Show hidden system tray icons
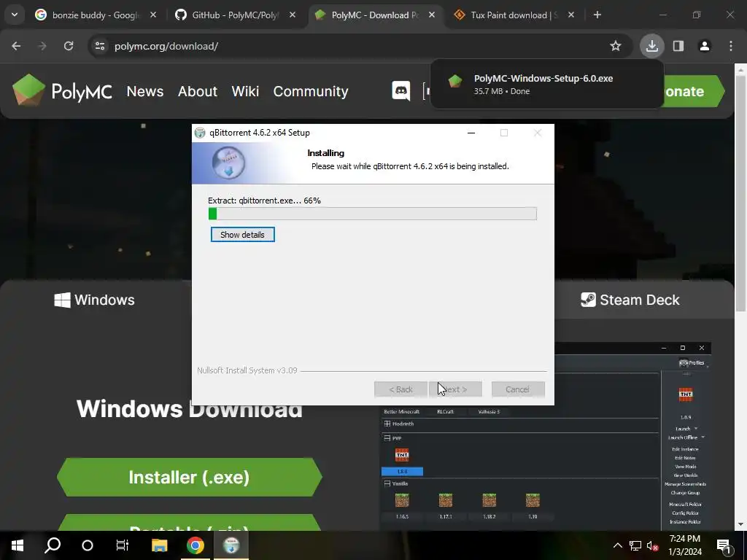 click(x=617, y=545)
